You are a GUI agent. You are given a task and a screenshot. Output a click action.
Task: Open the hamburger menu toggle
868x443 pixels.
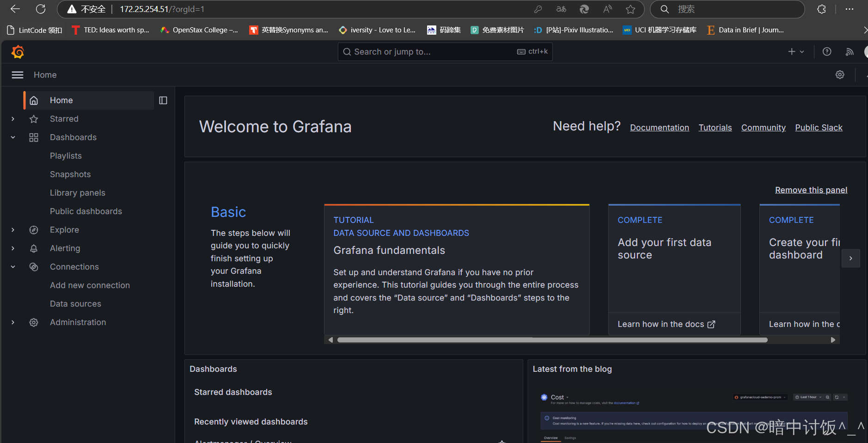point(18,75)
